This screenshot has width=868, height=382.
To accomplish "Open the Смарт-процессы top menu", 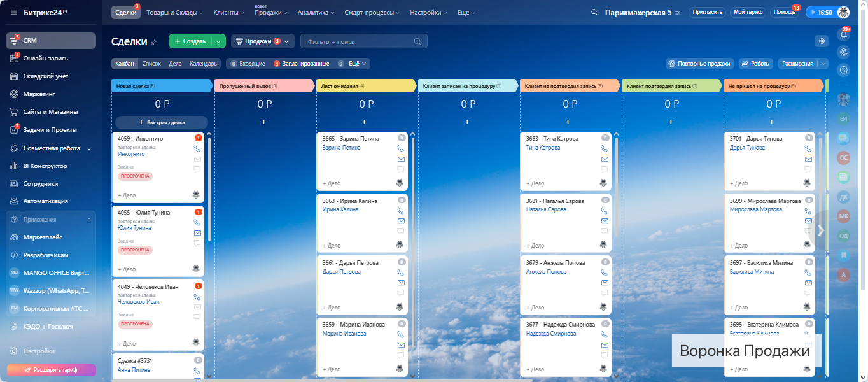I will point(372,12).
